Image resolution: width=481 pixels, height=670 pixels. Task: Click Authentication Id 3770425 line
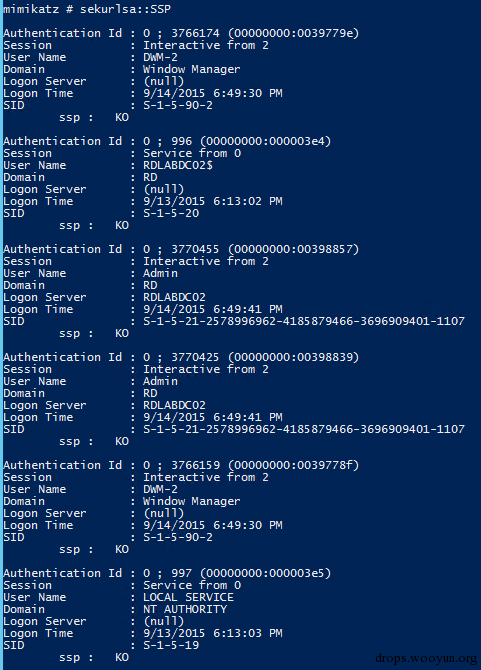(181, 358)
